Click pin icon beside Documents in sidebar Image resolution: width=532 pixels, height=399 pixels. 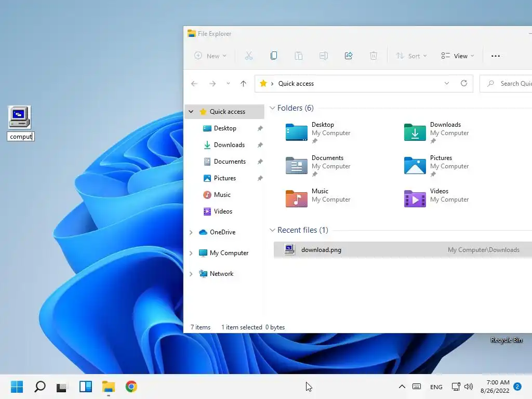pos(260,162)
